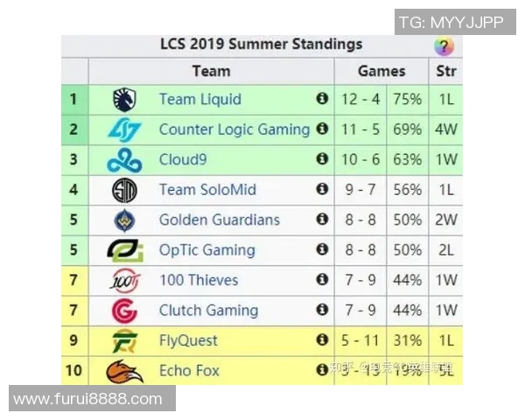Click the Echo Fox logo
The height and width of the screenshot is (420, 525).
tap(124, 371)
